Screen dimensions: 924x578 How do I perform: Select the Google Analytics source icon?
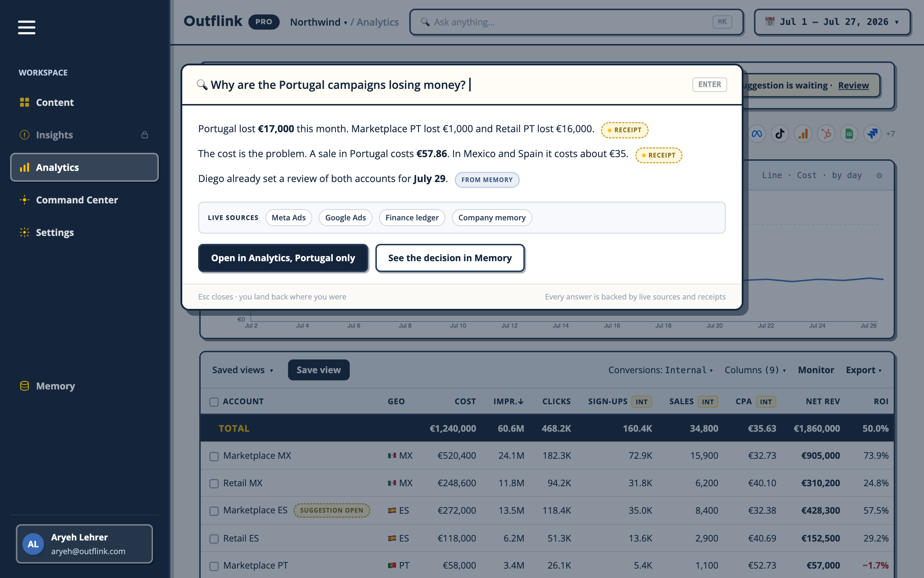coord(803,134)
